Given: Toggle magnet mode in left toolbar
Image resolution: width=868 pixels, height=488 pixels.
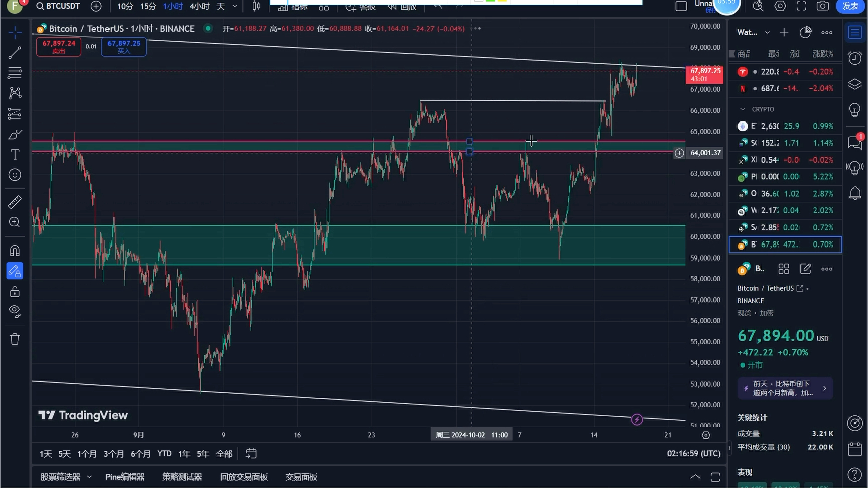Looking at the screenshot, I should click(x=15, y=250).
